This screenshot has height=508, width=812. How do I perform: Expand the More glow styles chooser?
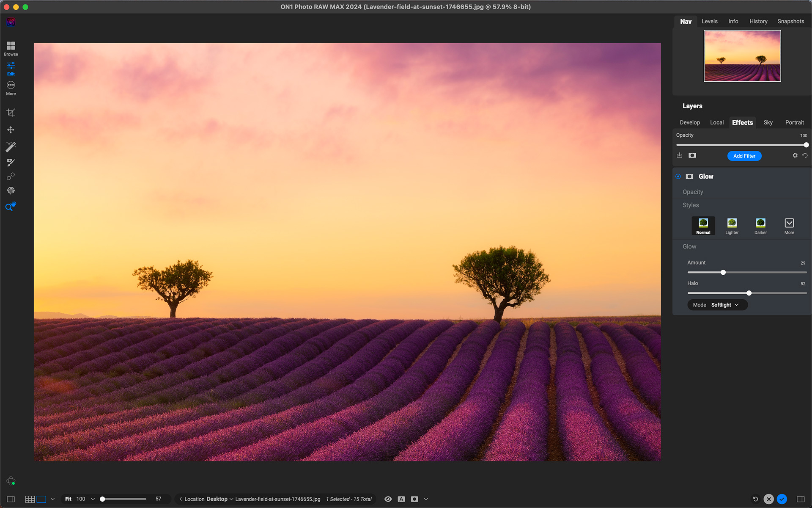point(789,223)
